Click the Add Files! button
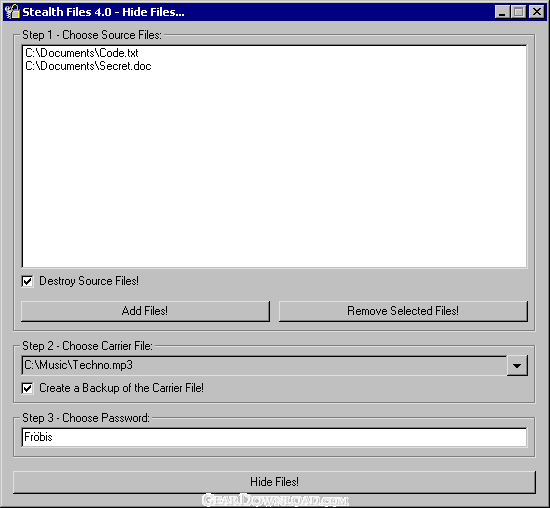Image resolution: width=550 pixels, height=508 pixels. 145,311
